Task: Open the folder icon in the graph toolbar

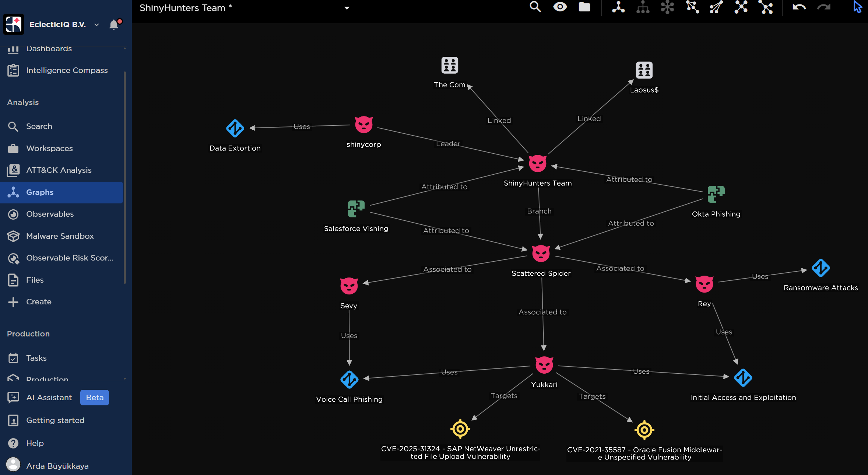Action: coord(584,7)
